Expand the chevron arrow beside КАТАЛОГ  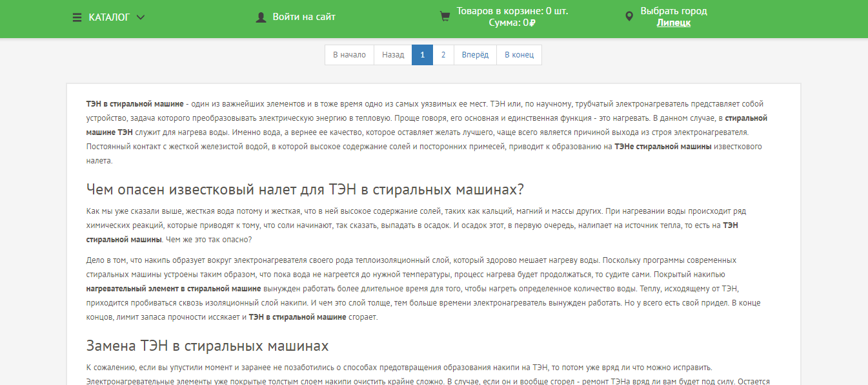pos(141,17)
